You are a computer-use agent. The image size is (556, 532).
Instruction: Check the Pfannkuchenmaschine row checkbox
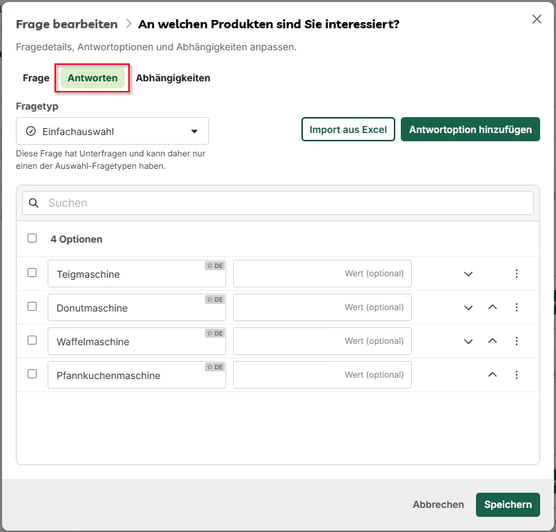[x=32, y=374]
